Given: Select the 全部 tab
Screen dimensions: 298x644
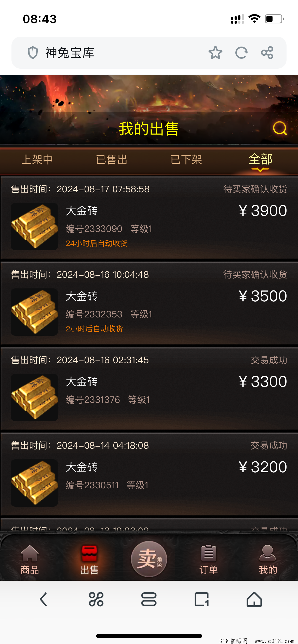Looking at the screenshot, I should click(261, 160).
